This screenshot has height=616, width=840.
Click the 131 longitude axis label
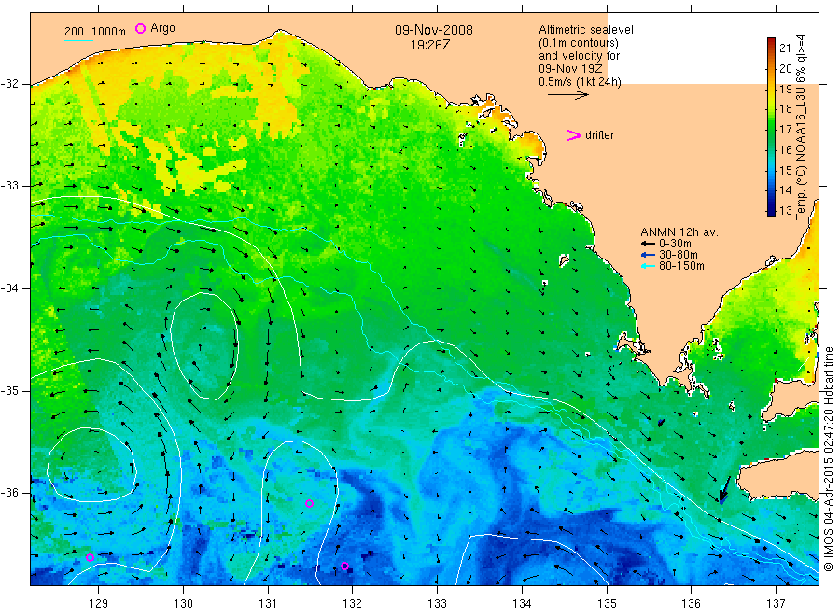click(x=268, y=603)
